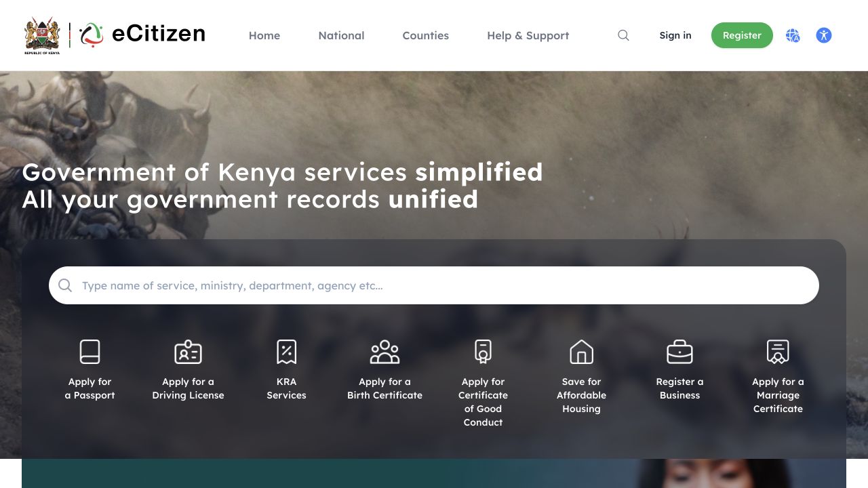Click the Sign in link

click(x=675, y=35)
